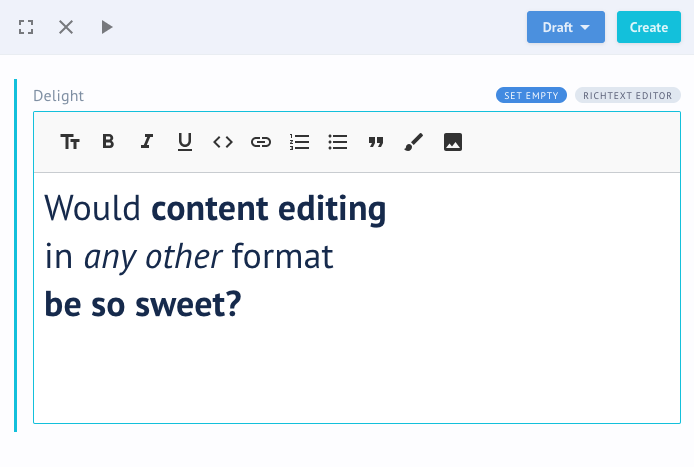Open the Draft status dropdown

pyautogui.click(x=565, y=27)
